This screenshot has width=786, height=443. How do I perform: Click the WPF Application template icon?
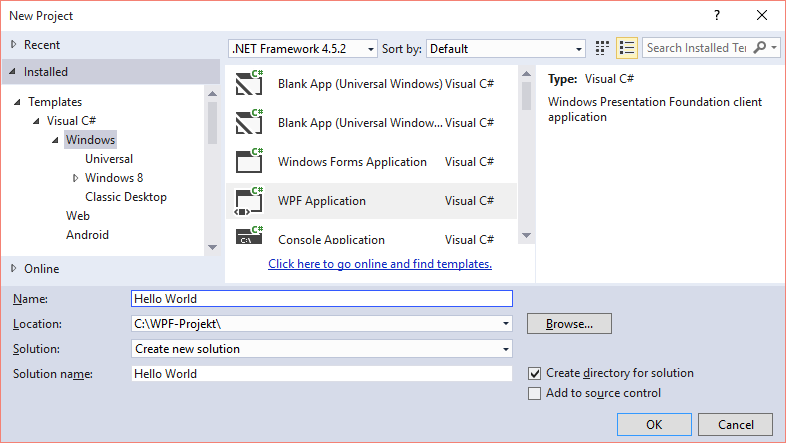(249, 201)
